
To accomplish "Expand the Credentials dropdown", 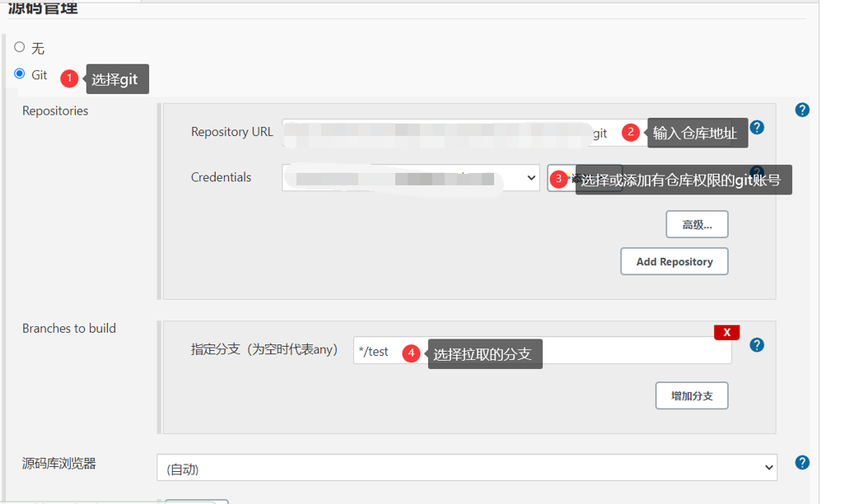I will coord(410,178).
